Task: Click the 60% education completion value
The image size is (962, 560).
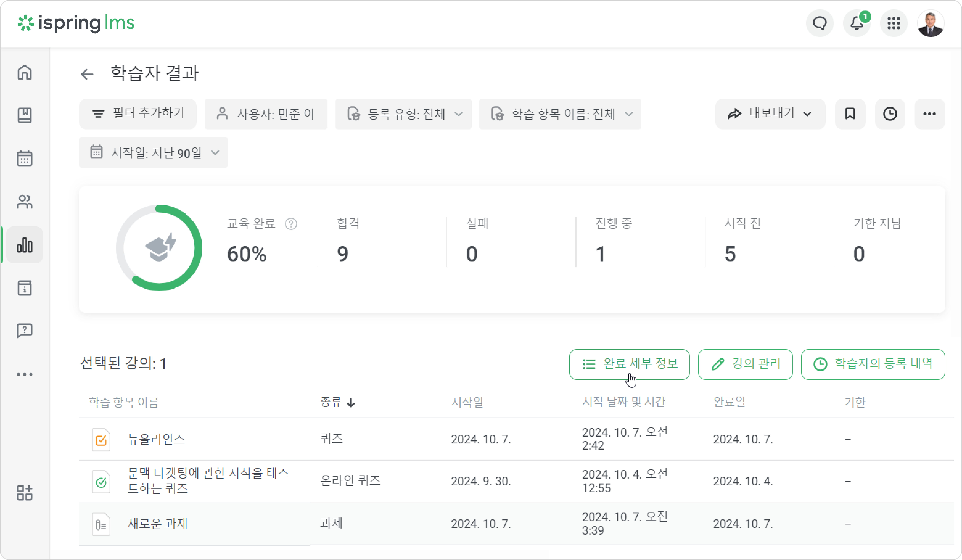Action: [247, 254]
